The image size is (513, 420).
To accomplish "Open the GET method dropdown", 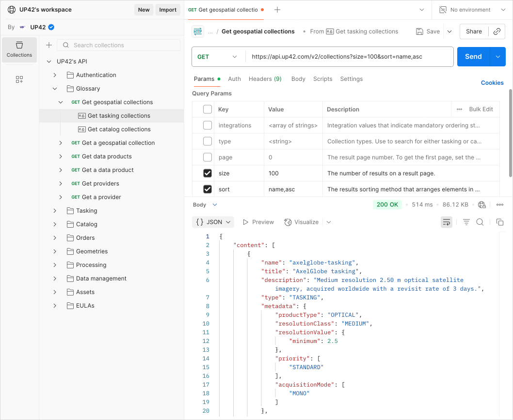I will (x=217, y=57).
